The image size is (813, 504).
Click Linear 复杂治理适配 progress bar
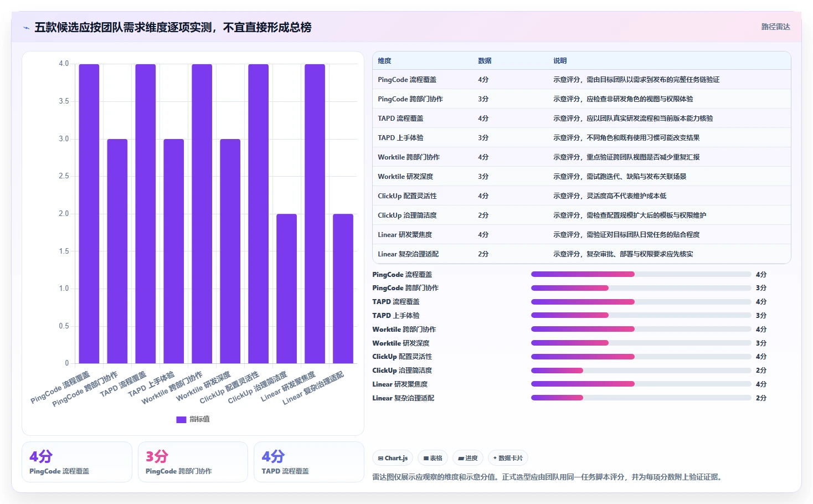pyautogui.click(x=641, y=398)
